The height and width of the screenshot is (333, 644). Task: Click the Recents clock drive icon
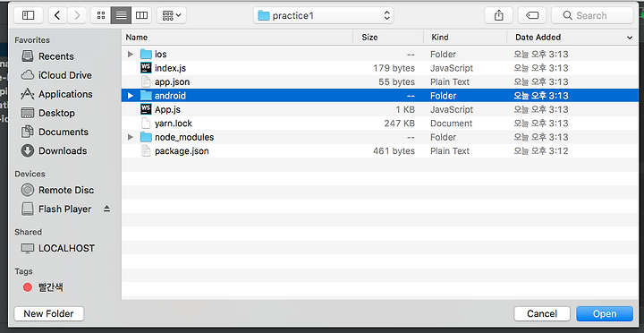coord(28,56)
